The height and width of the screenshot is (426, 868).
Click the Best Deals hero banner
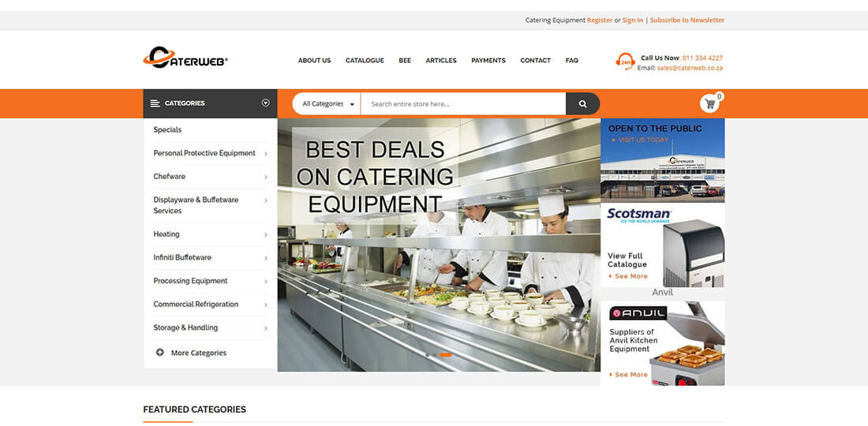tap(439, 245)
